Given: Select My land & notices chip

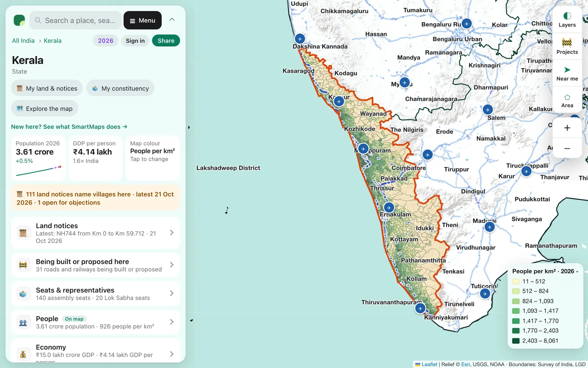Looking at the screenshot, I should [x=47, y=88].
